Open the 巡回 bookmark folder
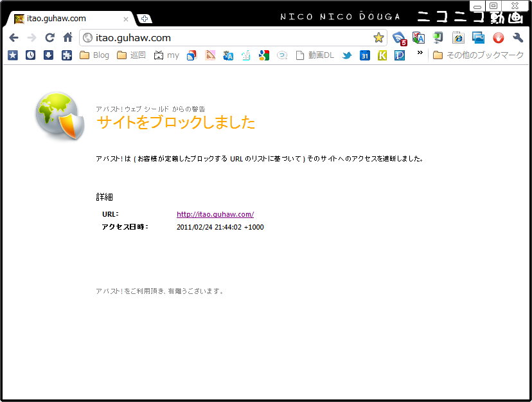This screenshot has width=532, height=402. 131,55
